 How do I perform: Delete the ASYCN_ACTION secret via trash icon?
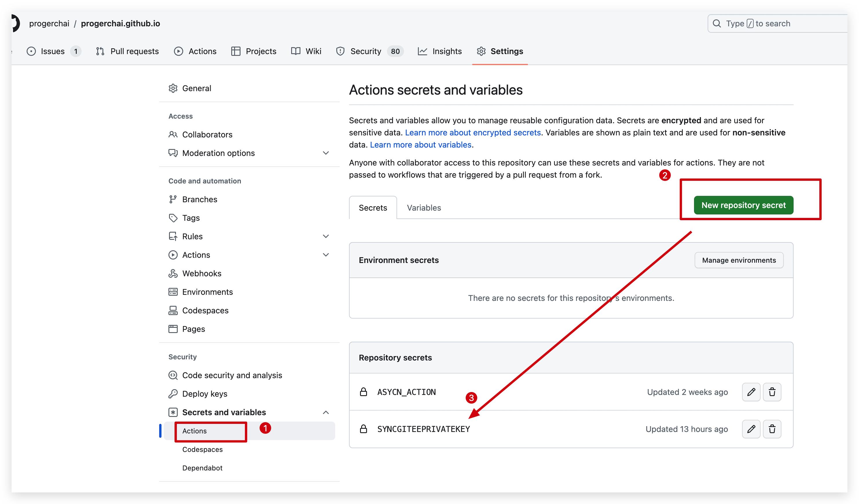772,392
